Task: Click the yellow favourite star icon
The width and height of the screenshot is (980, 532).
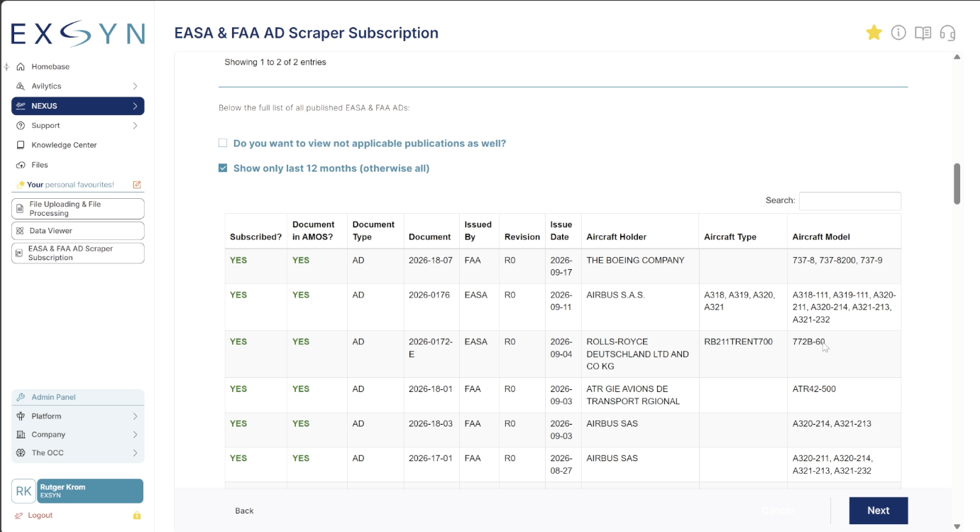Action: [874, 33]
